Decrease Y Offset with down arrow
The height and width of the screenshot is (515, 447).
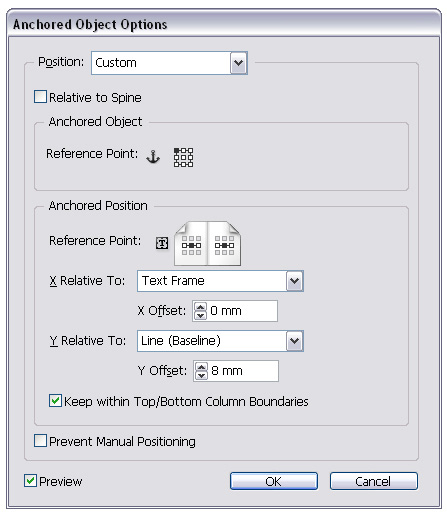201,375
